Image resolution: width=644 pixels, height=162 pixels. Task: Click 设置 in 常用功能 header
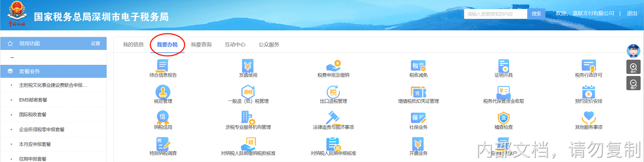[x=95, y=44]
